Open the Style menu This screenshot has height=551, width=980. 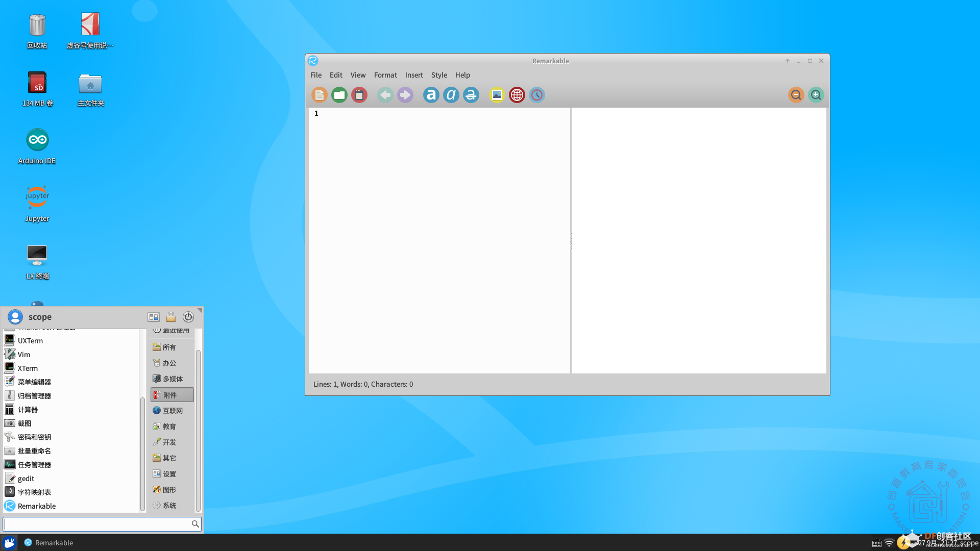click(438, 75)
